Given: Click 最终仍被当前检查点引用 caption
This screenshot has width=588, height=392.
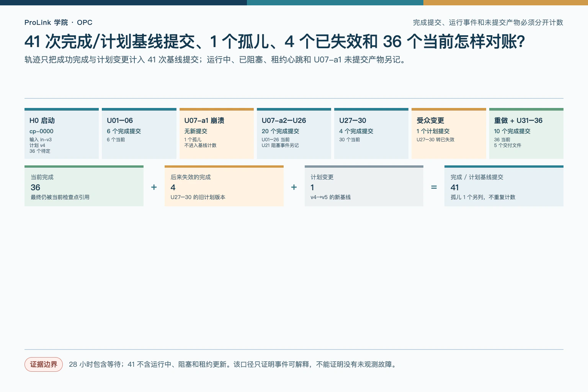Looking at the screenshot, I should 60,197.
